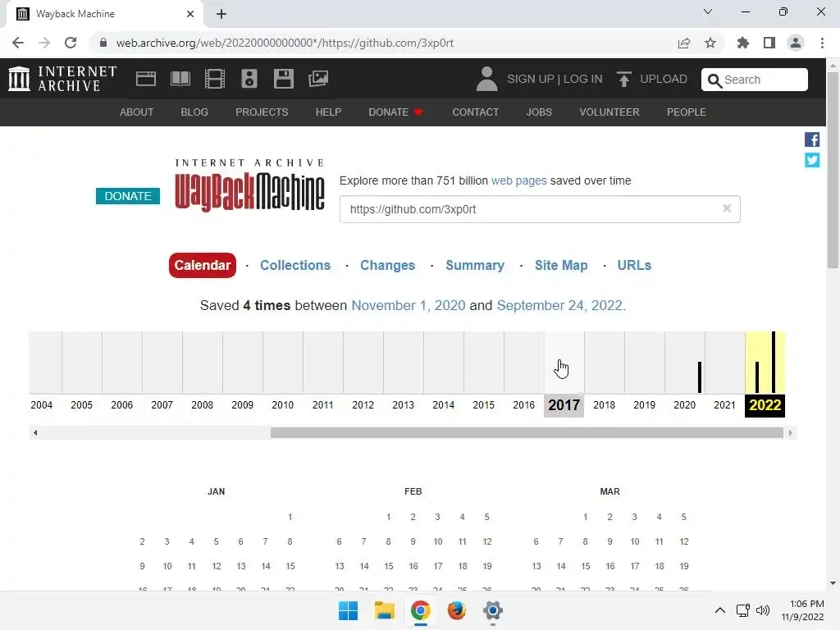Click timeline scrollbar right arrow
This screenshot has height=630, width=840.
[x=791, y=433]
